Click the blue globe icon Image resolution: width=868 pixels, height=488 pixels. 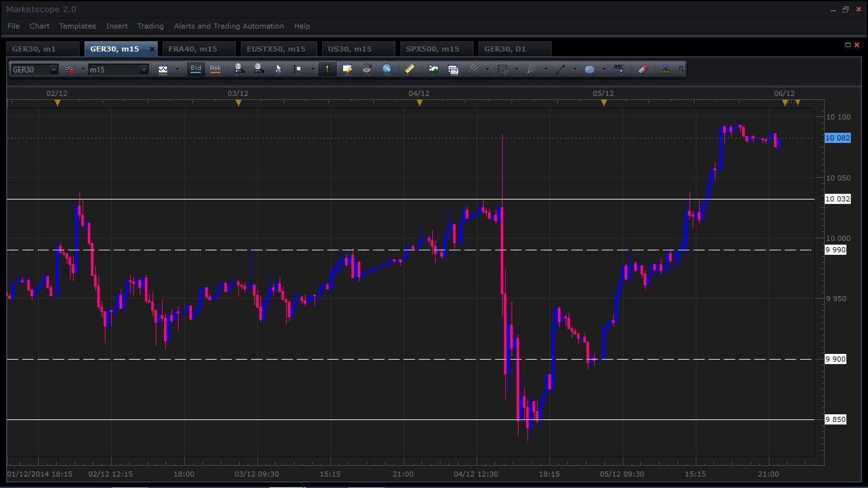point(386,69)
